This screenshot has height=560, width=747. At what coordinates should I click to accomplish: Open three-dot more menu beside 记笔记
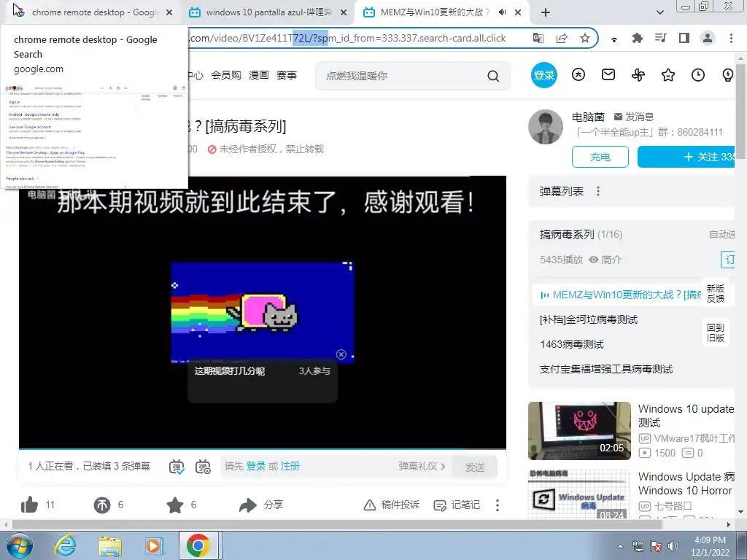(498, 505)
